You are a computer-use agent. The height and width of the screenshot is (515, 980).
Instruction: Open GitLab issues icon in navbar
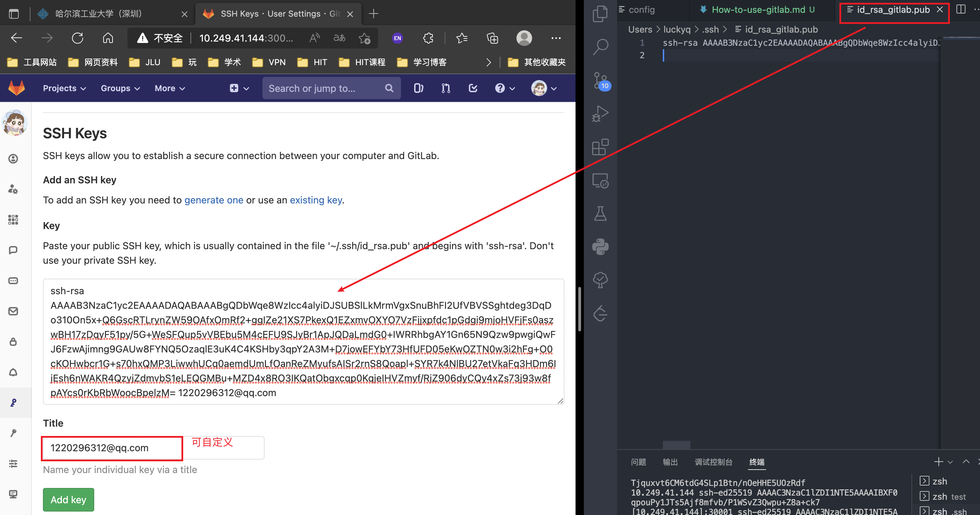[x=418, y=88]
